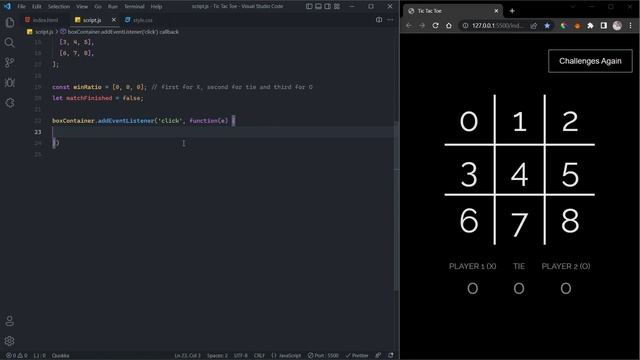The image size is (640, 360).
Task: Reload the browser page
Action: point(436,25)
